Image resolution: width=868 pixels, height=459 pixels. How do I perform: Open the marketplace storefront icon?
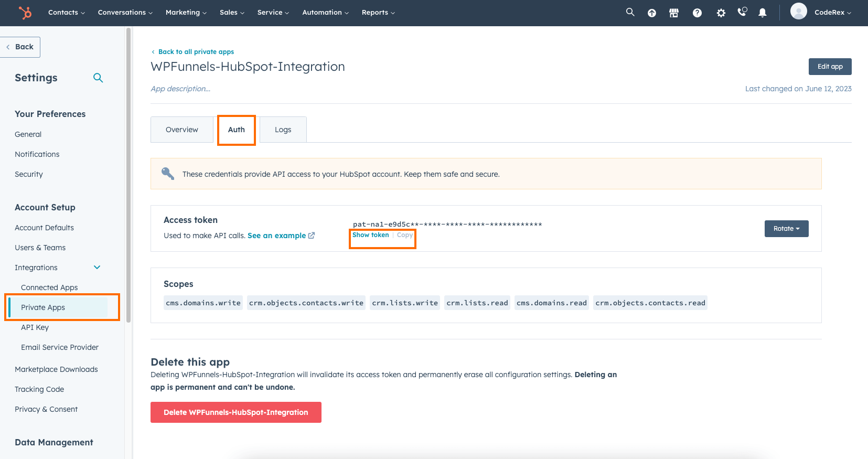click(674, 13)
